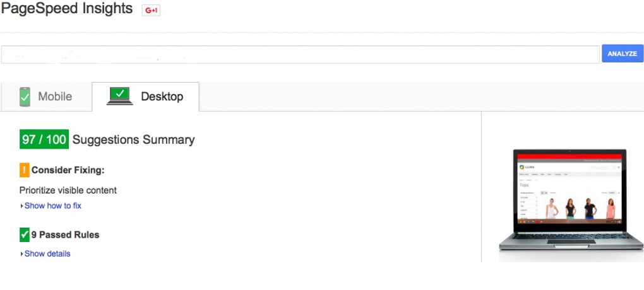
Task: Open the Show details link
Action: [x=47, y=253]
